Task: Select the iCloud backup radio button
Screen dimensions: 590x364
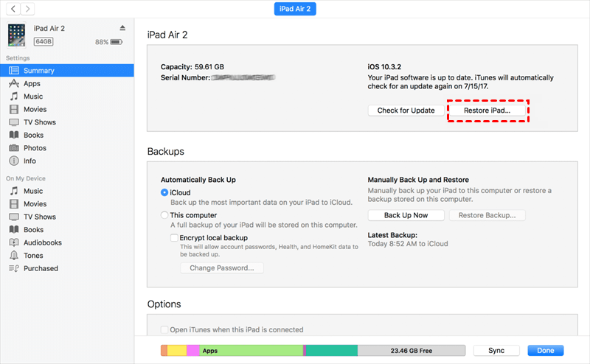Action: pyautogui.click(x=164, y=192)
